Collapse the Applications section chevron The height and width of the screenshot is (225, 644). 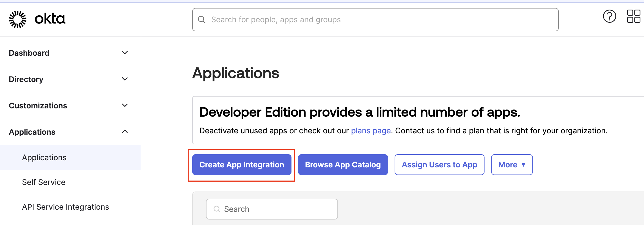click(125, 131)
